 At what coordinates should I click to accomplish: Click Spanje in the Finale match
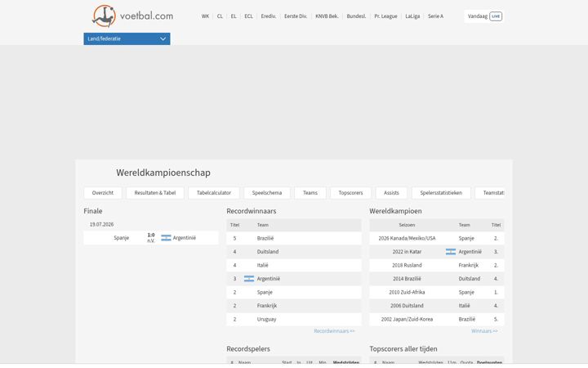(x=122, y=238)
